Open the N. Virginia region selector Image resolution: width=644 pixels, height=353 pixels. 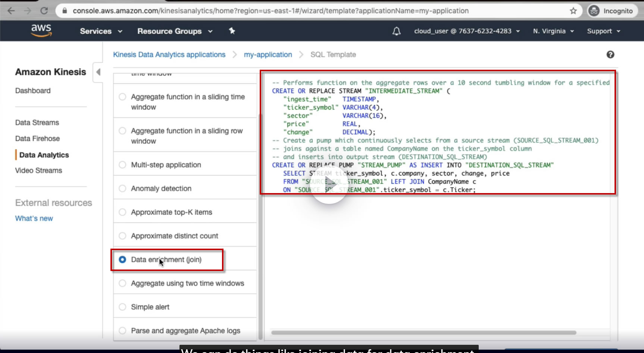point(553,31)
